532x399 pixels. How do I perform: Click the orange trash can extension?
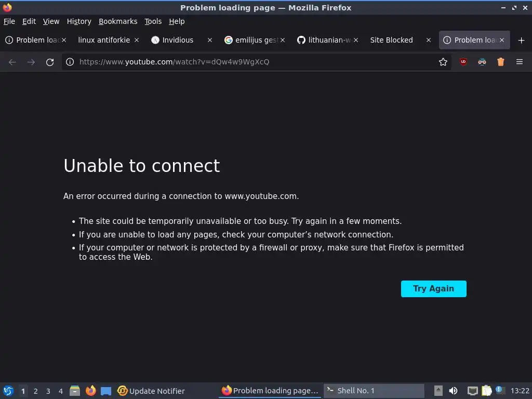(500, 62)
